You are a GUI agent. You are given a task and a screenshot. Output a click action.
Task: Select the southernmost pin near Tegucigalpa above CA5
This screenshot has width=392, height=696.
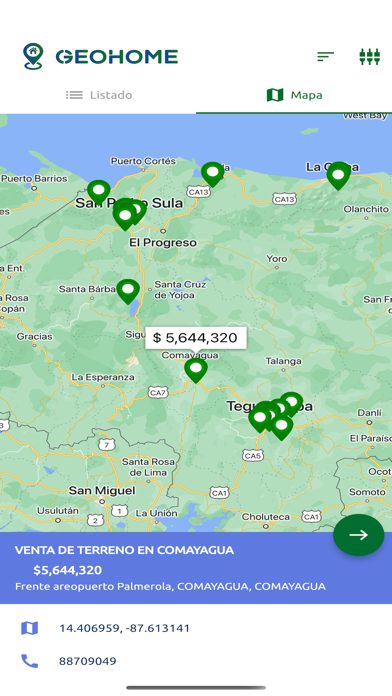(x=281, y=427)
